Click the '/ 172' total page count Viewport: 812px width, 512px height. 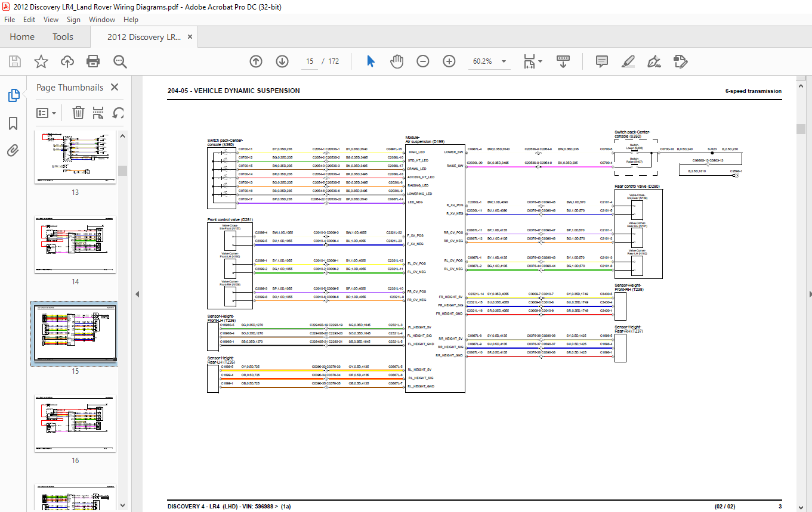330,61
